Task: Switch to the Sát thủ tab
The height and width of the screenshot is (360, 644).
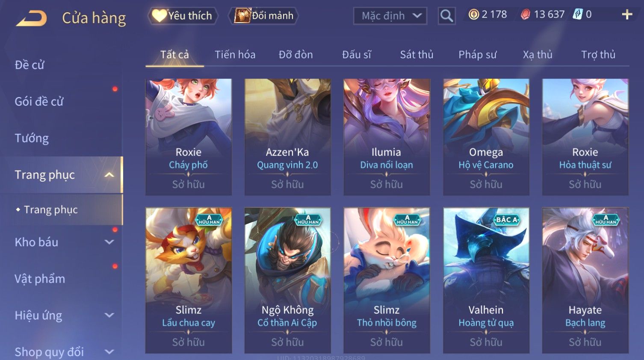Action: 417,55
